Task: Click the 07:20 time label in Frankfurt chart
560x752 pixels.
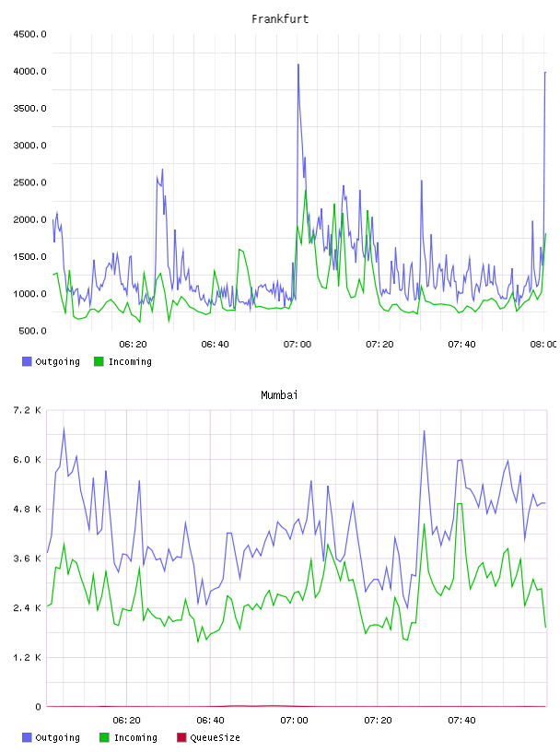Action: tap(379, 345)
